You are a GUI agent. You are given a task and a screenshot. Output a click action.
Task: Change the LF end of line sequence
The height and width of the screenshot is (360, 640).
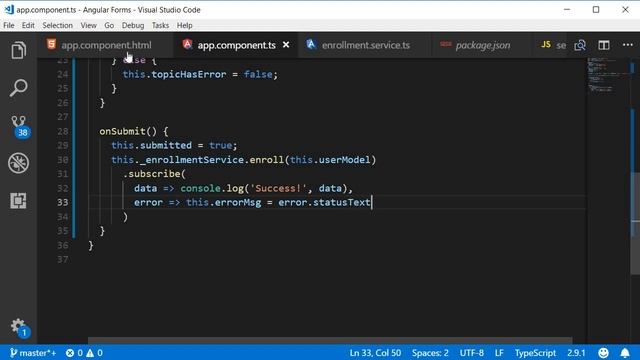tap(499, 353)
